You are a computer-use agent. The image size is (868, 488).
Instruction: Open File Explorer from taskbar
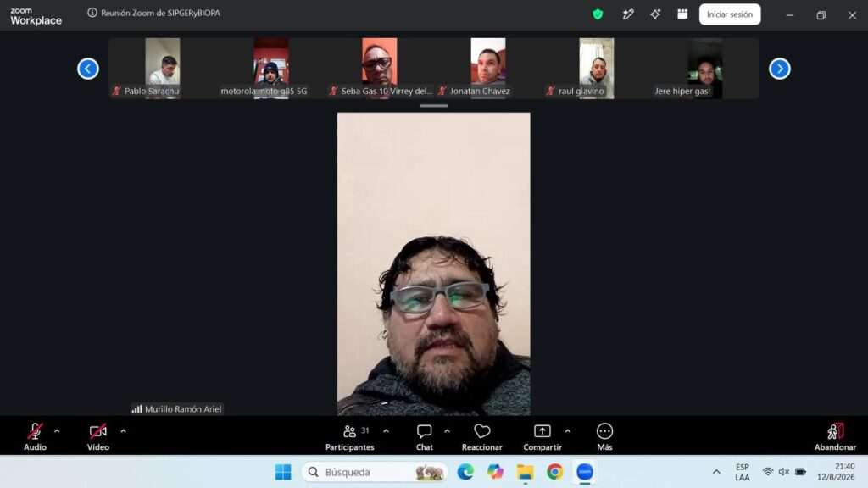click(x=526, y=472)
